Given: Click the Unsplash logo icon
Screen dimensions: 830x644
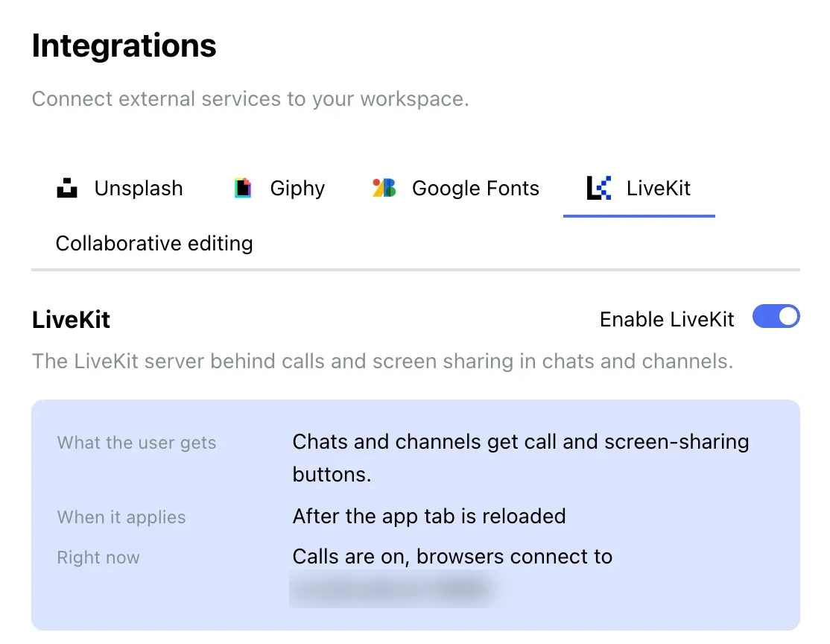Looking at the screenshot, I should click(67, 188).
